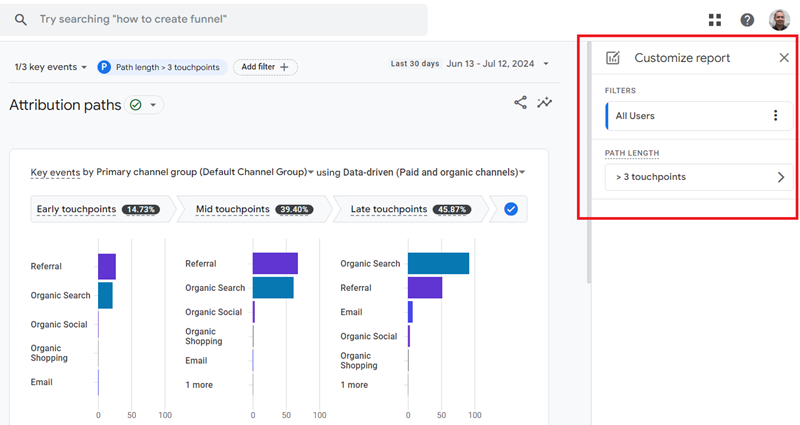The height and width of the screenshot is (425, 800).
Task: Open the help question mark icon
Action: coord(747,20)
